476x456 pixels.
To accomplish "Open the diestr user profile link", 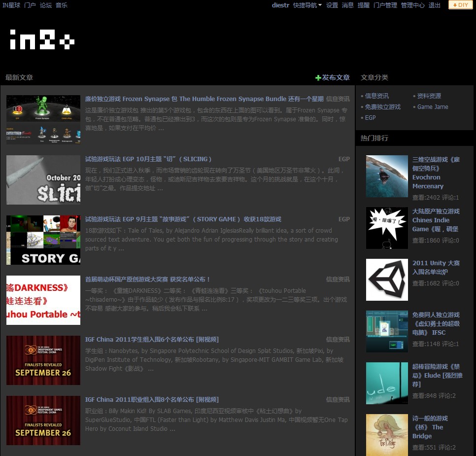I will 280,5.
